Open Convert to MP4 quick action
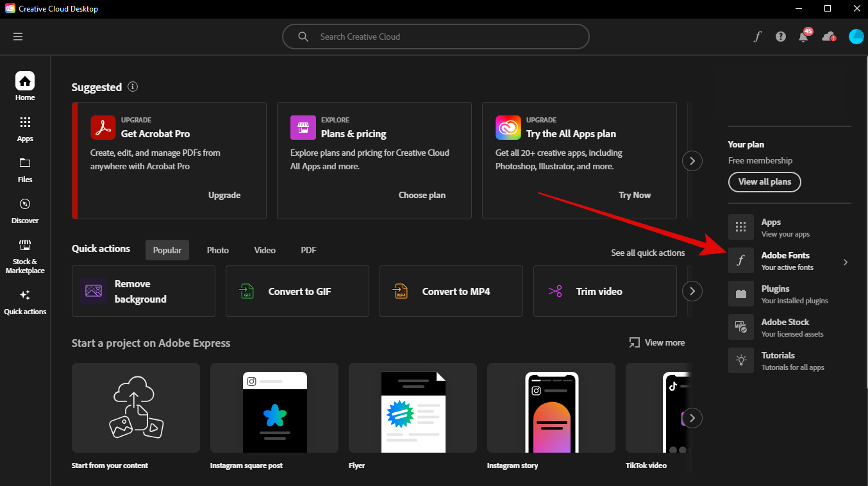This screenshot has height=486, width=868. point(451,291)
